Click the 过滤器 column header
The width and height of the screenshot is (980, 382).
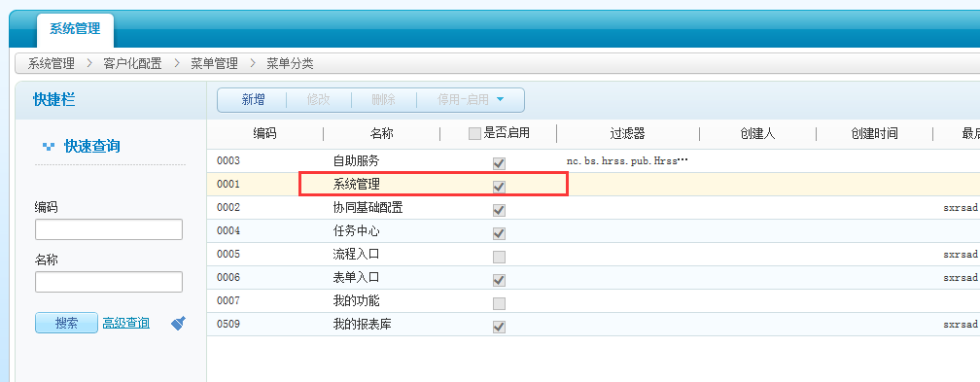click(x=627, y=133)
